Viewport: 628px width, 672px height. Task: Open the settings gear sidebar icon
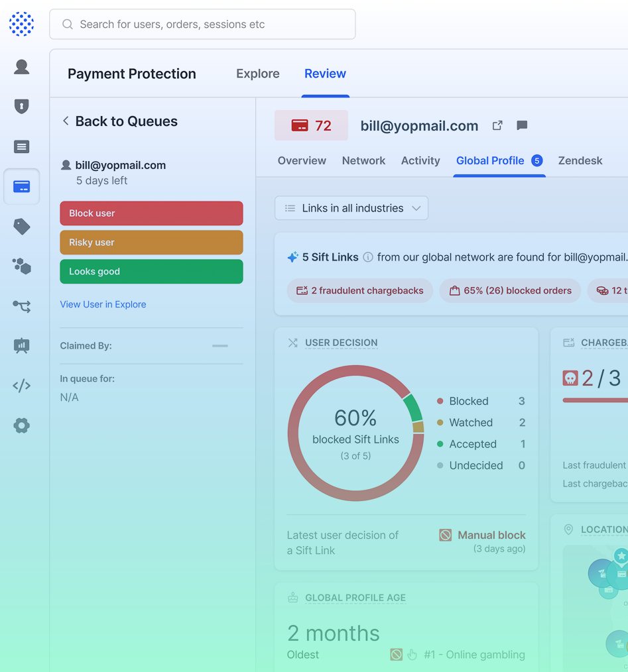[x=21, y=425]
